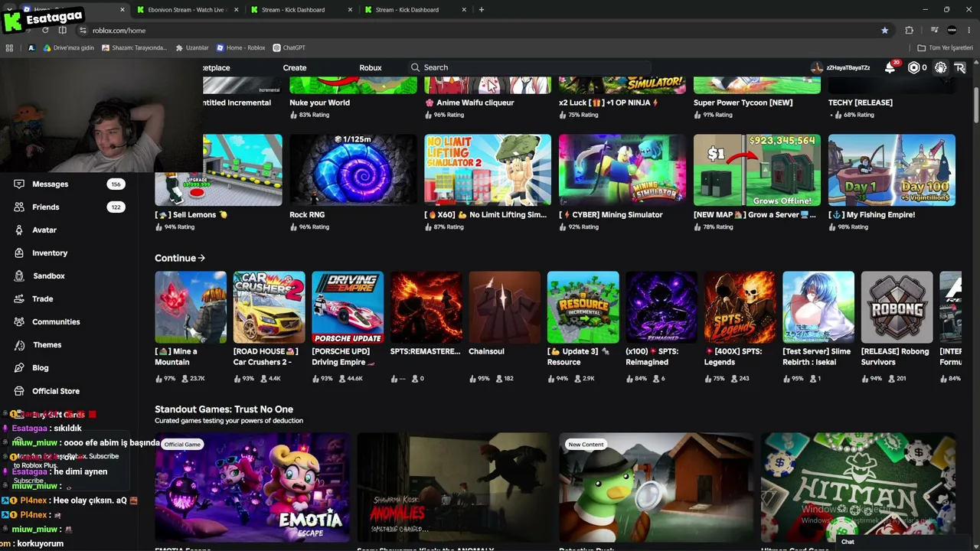This screenshot has height=551, width=980.
Task: Open the Mining Simulator game thumbnail
Action: (622, 170)
